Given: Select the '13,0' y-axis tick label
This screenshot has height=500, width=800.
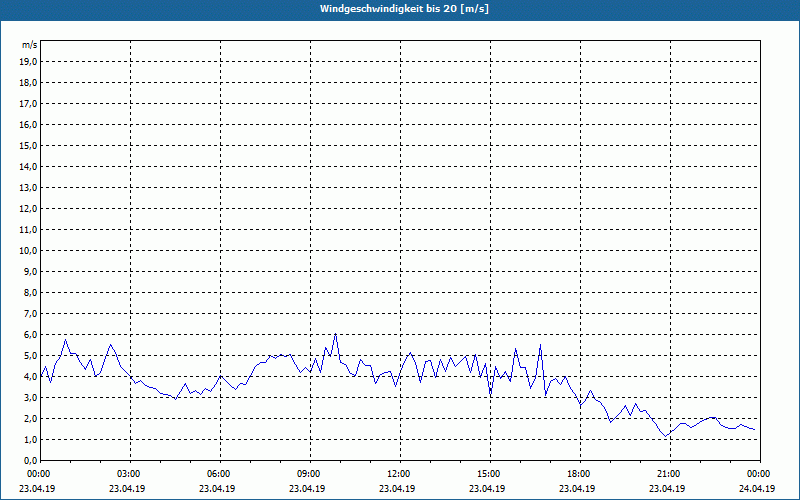Looking at the screenshot, I should (28, 187).
